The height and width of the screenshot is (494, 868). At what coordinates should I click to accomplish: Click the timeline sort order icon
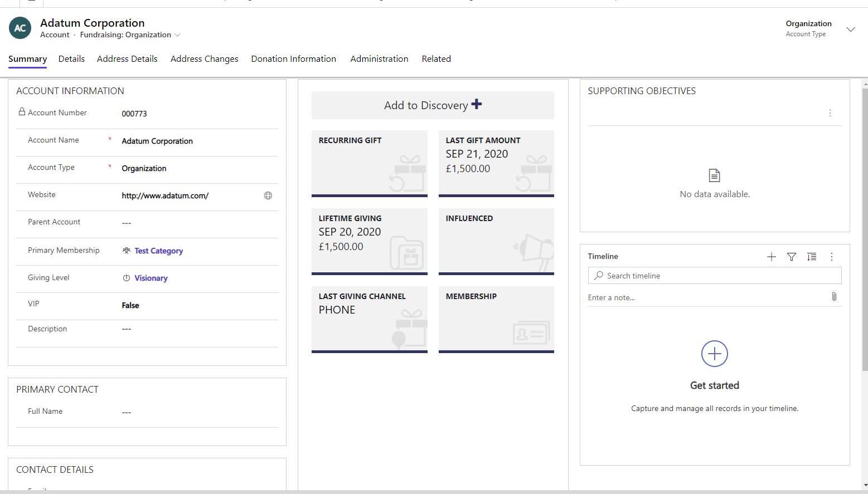[x=812, y=257]
